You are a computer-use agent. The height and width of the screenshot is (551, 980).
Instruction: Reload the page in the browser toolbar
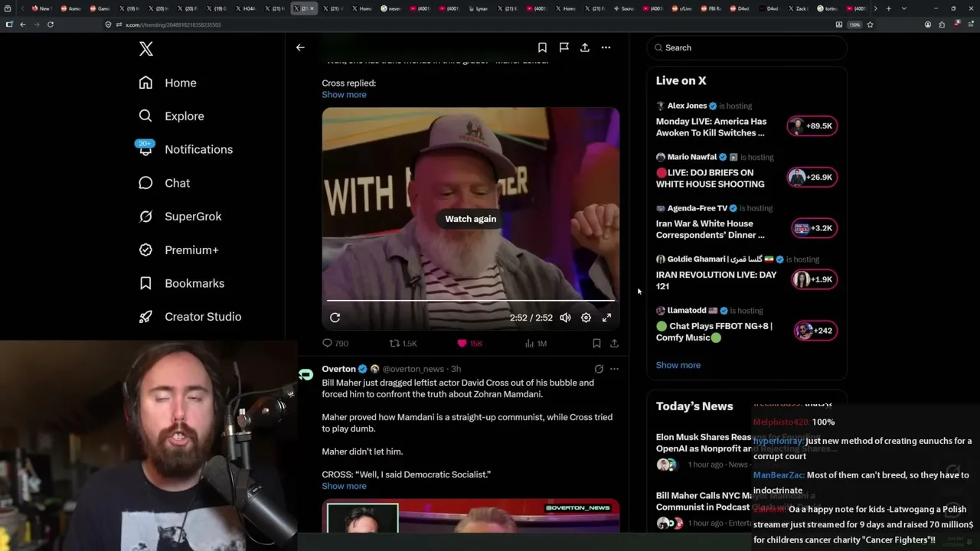click(x=51, y=24)
